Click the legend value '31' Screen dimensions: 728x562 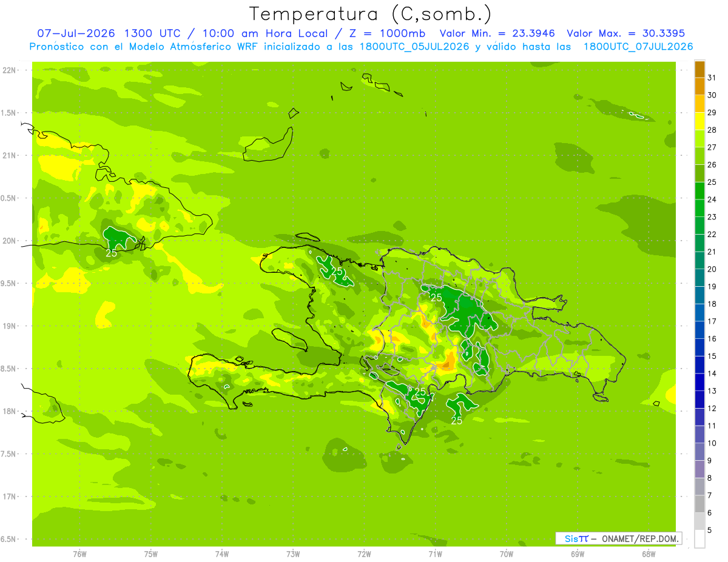coord(712,78)
